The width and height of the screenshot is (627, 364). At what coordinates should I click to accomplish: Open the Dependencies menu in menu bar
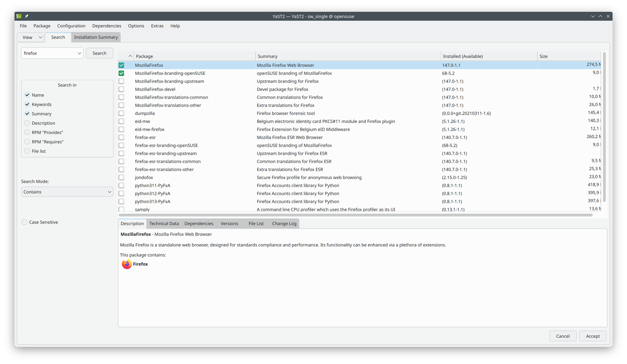click(106, 26)
